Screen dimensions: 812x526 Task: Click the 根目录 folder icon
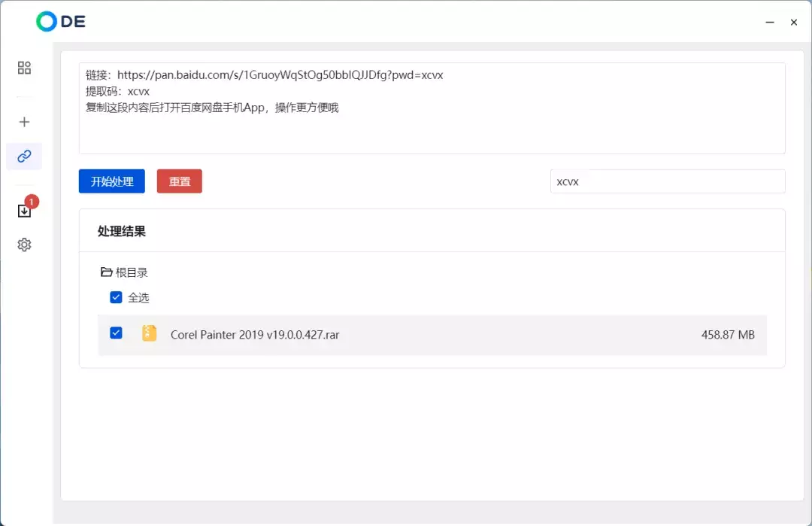tap(106, 272)
